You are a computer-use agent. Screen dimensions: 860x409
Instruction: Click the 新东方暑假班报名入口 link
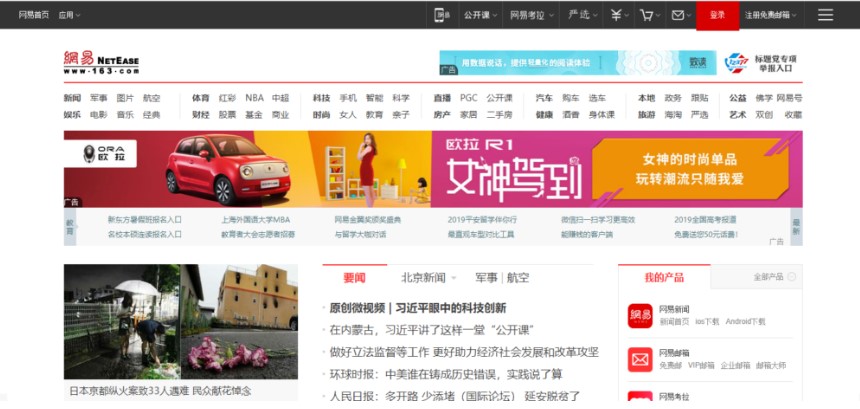(144, 220)
